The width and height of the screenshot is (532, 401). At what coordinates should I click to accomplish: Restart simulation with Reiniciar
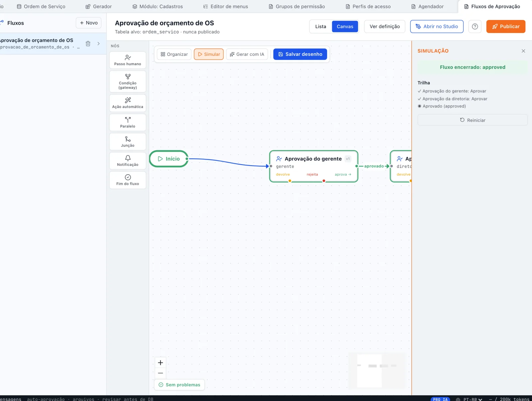(x=472, y=120)
